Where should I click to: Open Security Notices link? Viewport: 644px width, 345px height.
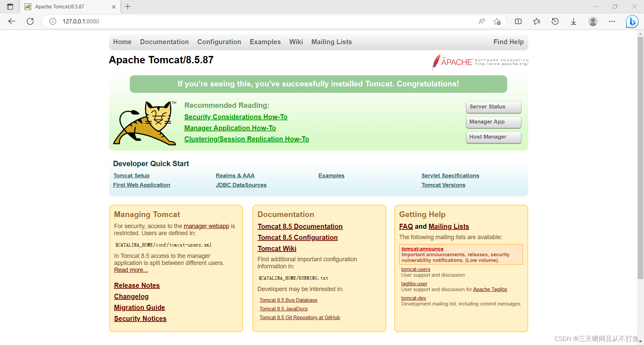pos(140,319)
